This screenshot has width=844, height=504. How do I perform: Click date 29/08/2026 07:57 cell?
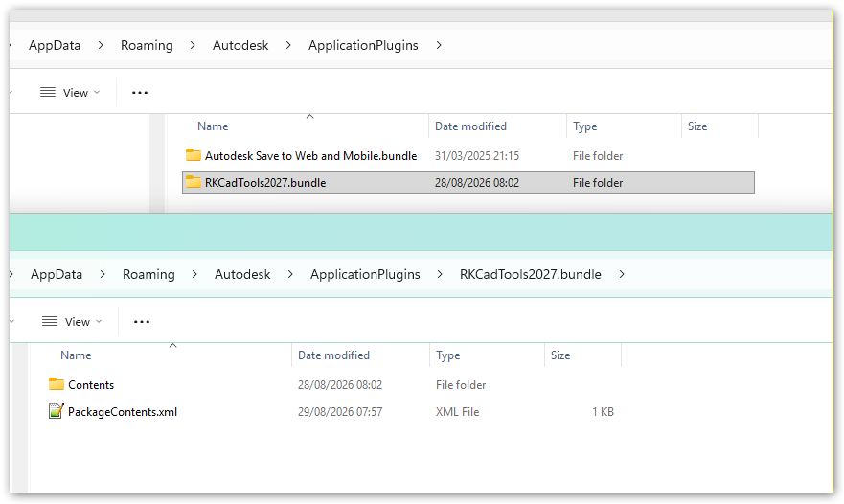pos(340,412)
